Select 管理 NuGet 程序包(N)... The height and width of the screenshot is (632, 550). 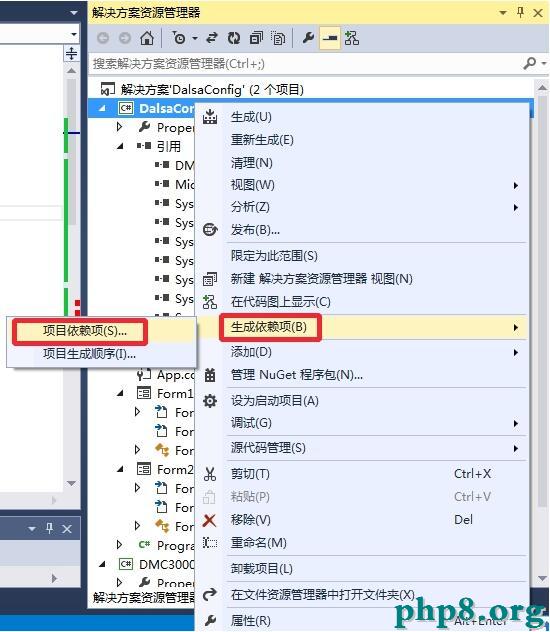(361, 375)
